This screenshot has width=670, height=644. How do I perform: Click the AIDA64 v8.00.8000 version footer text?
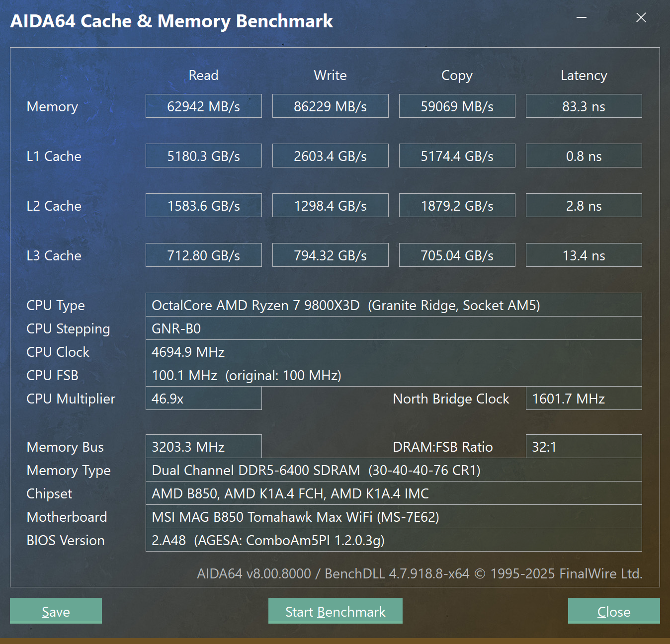click(419, 573)
